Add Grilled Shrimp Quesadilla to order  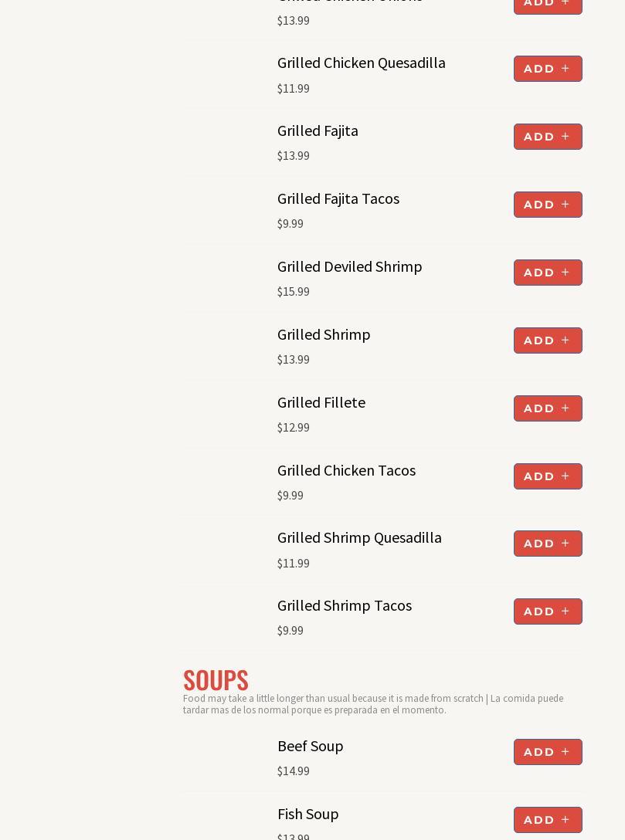coord(547,544)
